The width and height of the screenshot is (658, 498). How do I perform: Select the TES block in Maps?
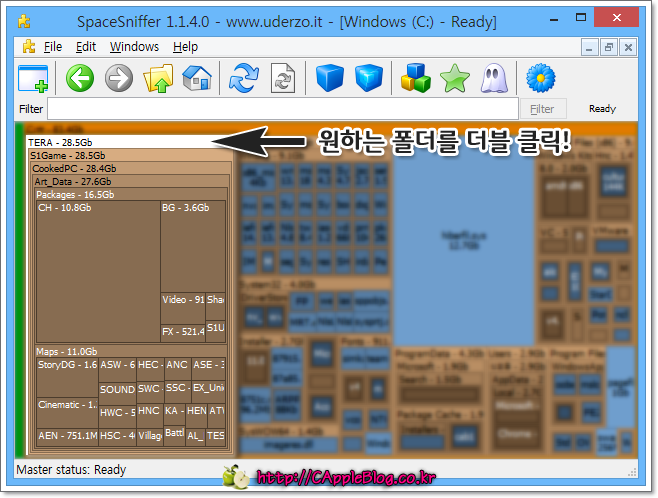click(x=216, y=437)
